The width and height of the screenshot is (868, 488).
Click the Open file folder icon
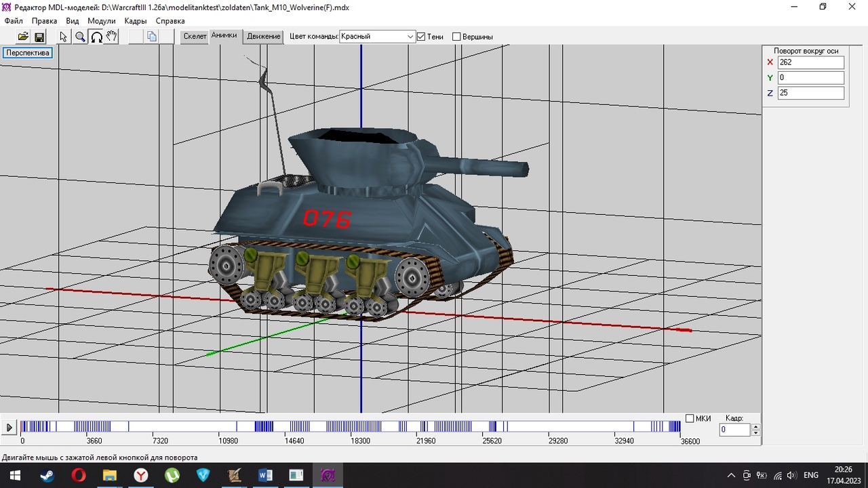23,37
